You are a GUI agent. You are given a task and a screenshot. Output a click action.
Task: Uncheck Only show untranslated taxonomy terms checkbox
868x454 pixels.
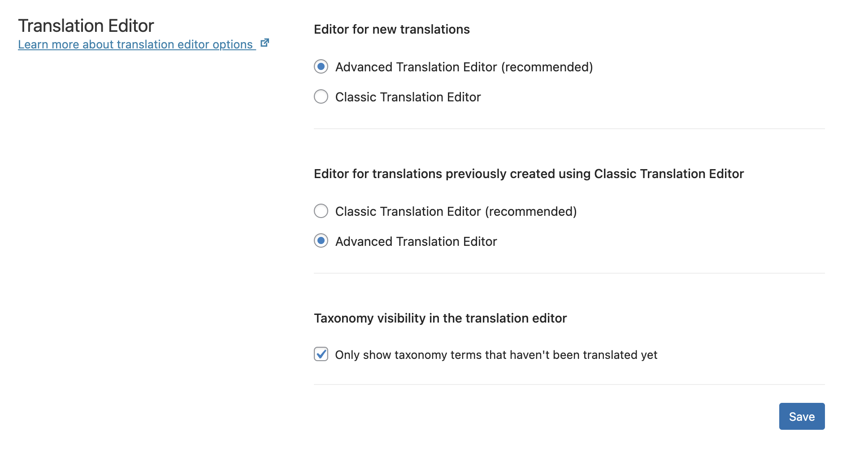pos(321,354)
